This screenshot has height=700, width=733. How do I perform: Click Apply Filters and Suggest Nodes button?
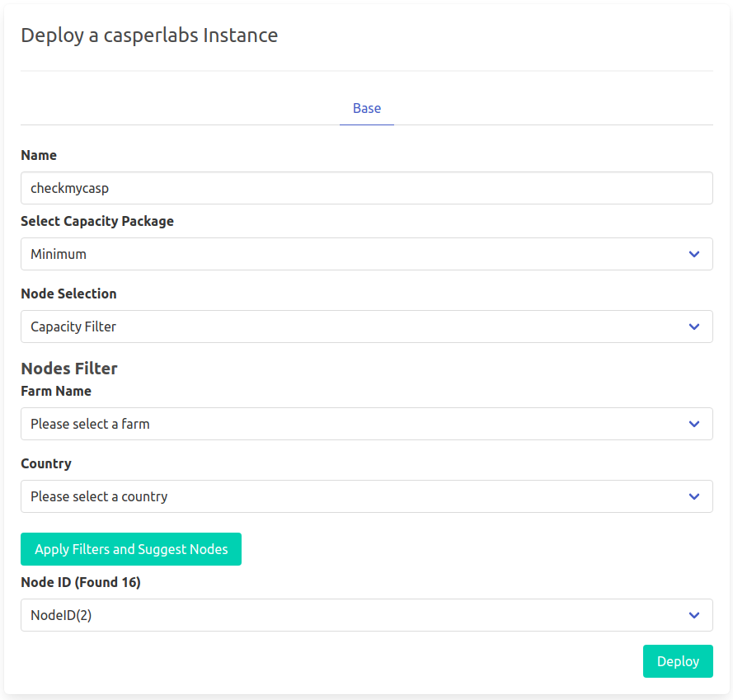[131, 549]
